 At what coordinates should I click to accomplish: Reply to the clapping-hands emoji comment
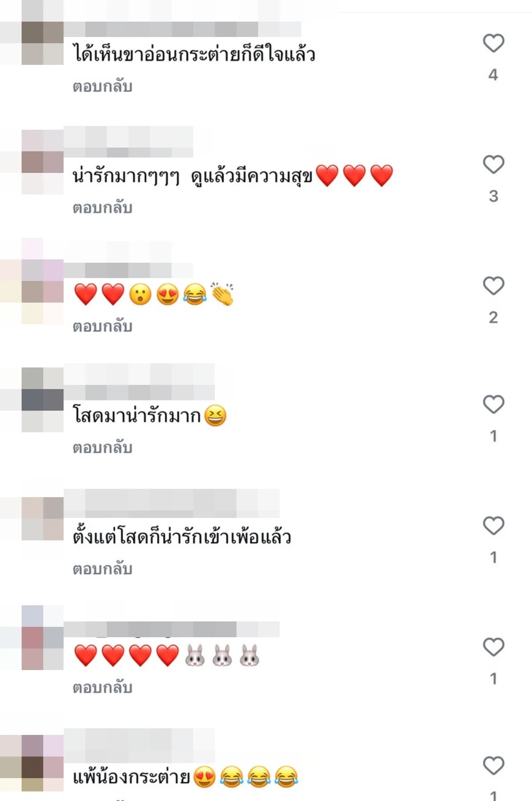(x=103, y=326)
